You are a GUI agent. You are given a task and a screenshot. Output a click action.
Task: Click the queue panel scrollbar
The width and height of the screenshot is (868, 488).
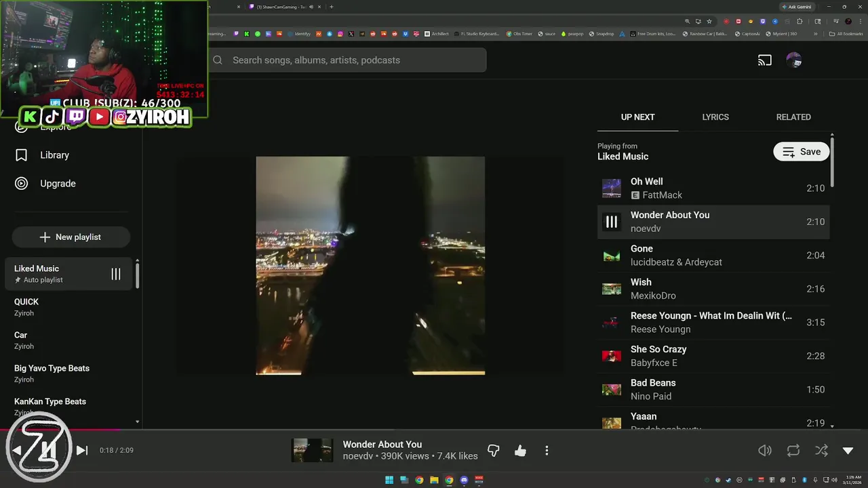[x=832, y=163]
